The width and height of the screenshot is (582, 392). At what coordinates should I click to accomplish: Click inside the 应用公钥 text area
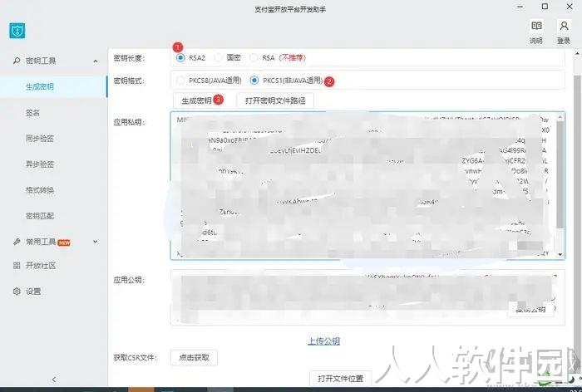click(367, 297)
